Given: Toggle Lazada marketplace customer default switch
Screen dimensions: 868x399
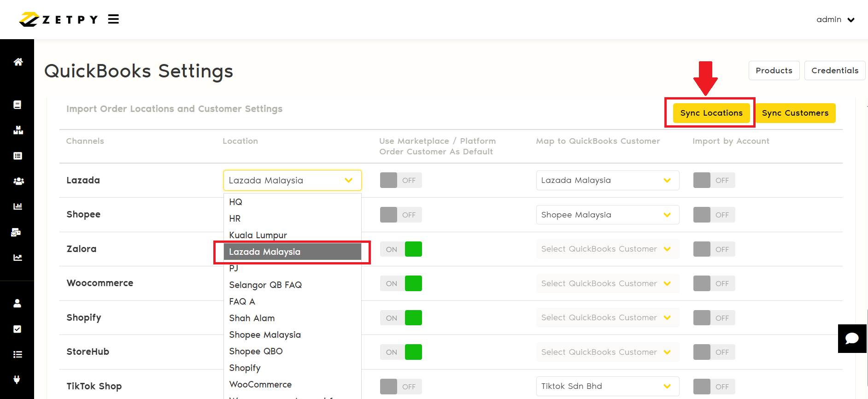Looking at the screenshot, I should 400,180.
